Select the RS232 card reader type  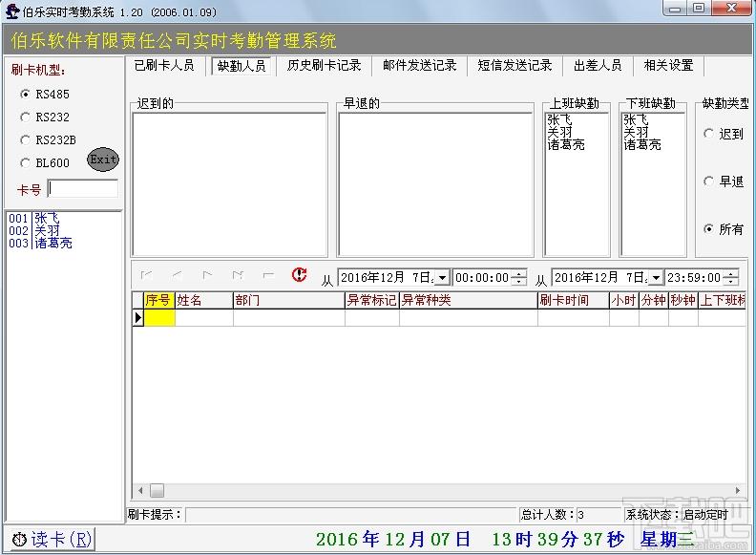point(45,117)
